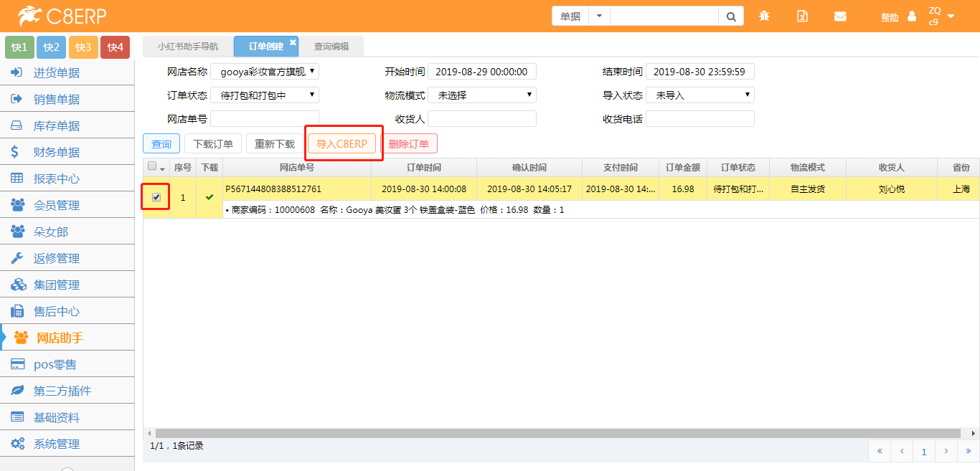Click the Excel export icon in header
Image resolution: width=980 pixels, height=471 pixels.
(x=803, y=16)
